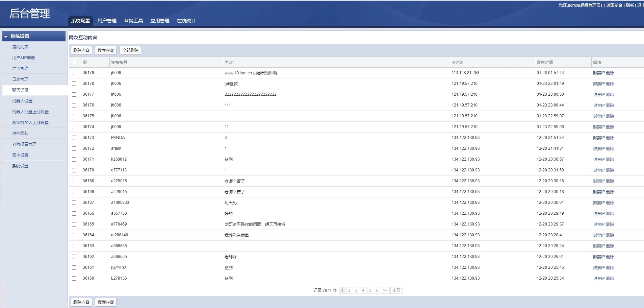
Task: Go to page 2 of records
Action: [x=349, y=290]
